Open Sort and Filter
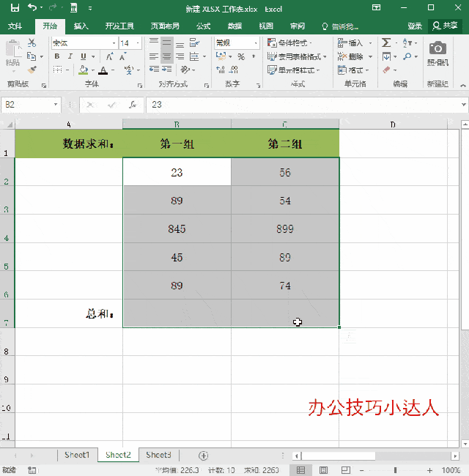The image size is (469, 476). [410, 42]
